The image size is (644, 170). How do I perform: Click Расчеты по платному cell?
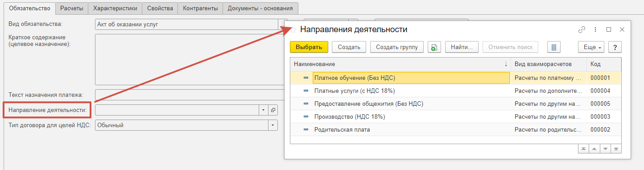[x=549, y=78]
